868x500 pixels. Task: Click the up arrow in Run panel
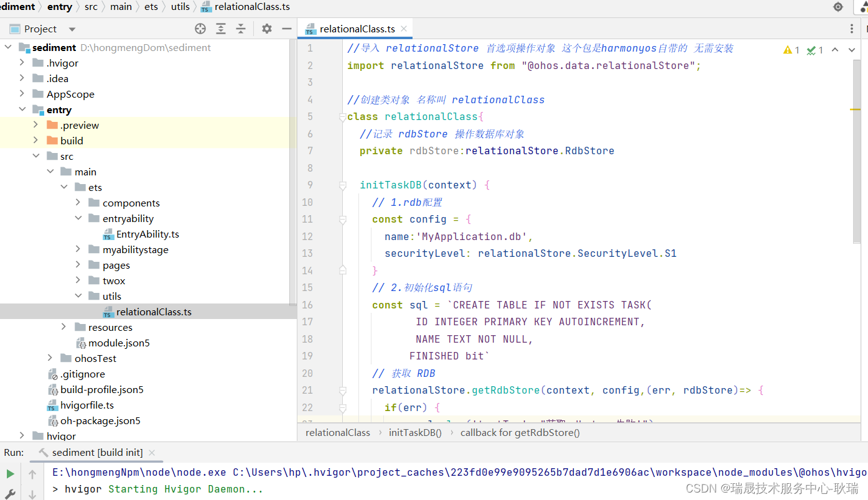32,474
